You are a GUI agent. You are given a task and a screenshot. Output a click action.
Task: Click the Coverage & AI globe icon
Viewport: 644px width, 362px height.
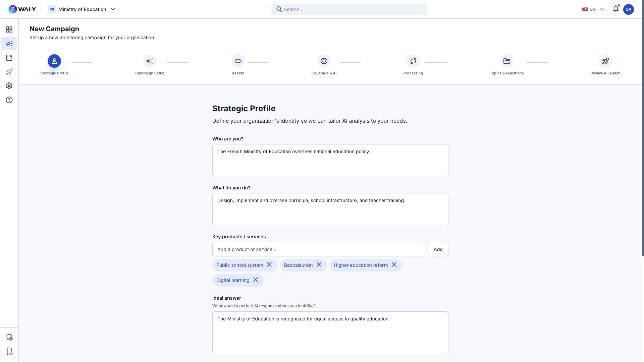point(324,61)
